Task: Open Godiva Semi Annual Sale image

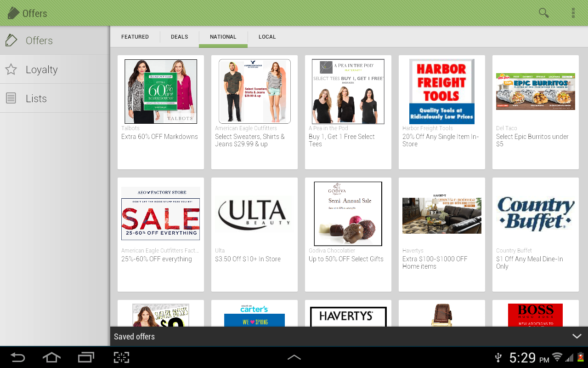Action: [x=348, y=214]
